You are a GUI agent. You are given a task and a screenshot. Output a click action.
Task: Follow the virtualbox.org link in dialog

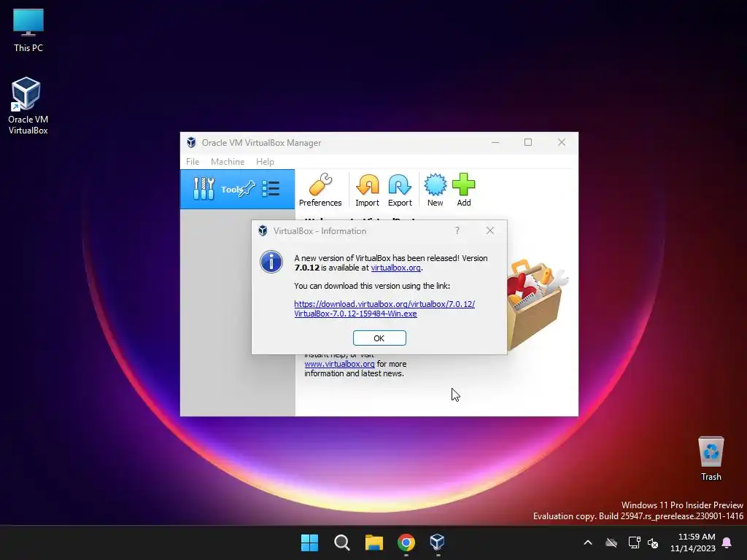point(395,268)
